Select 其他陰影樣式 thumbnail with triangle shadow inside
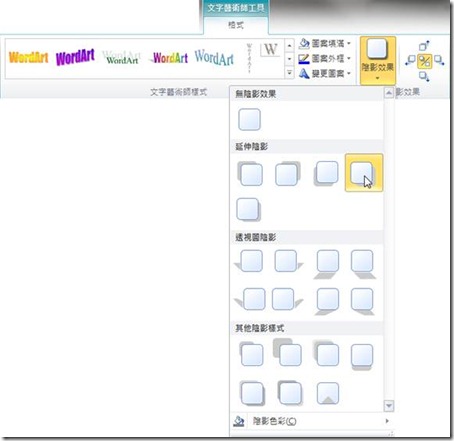454x441 pixels. click(328, 393)
